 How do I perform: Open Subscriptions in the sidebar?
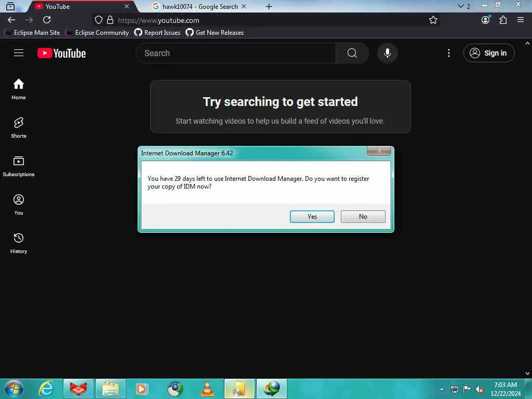click(19, 166)
